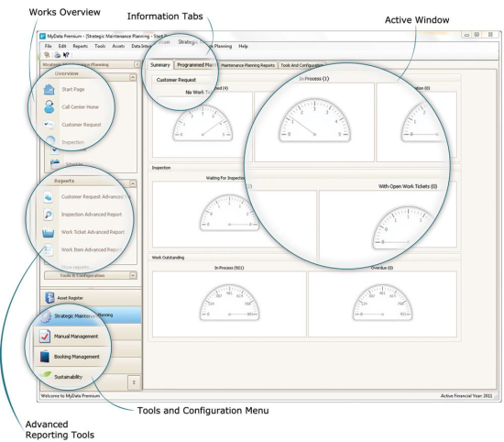504x442 pixels.
Task: Click the In Process (921) label
Action: pos(229,268)
